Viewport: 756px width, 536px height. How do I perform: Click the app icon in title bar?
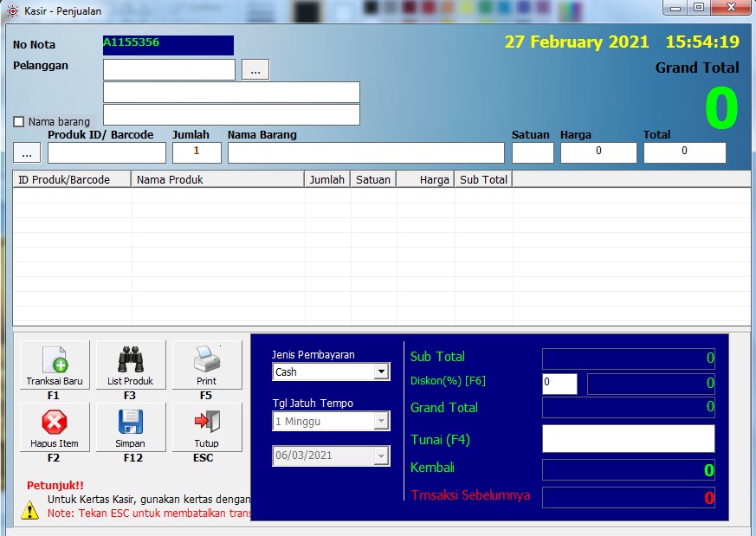[x=12, y=10]
